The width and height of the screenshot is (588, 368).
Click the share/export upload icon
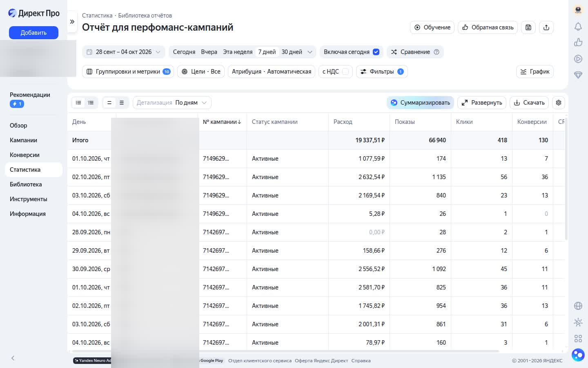click(546, 27)
